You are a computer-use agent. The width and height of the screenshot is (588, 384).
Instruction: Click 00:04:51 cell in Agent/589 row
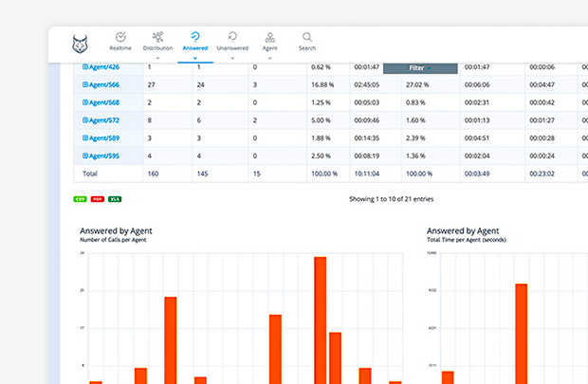coord(477,138)
